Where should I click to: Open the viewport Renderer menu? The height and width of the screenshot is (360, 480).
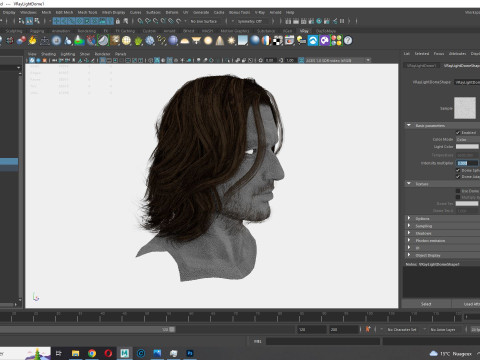pyautogui.click(x=103, y=54)
